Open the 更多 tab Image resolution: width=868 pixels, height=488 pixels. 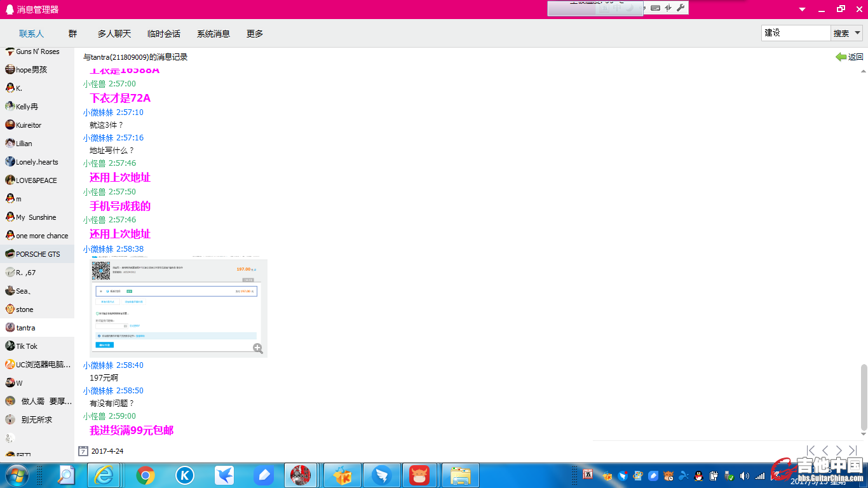coord(255,34)
